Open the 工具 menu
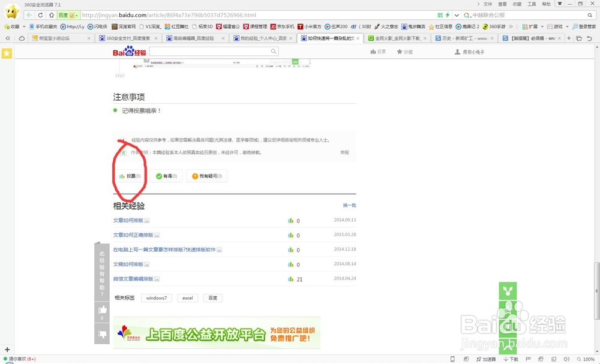Image resolution: width=600 pixels, height=364 pixels. point(530,4)
